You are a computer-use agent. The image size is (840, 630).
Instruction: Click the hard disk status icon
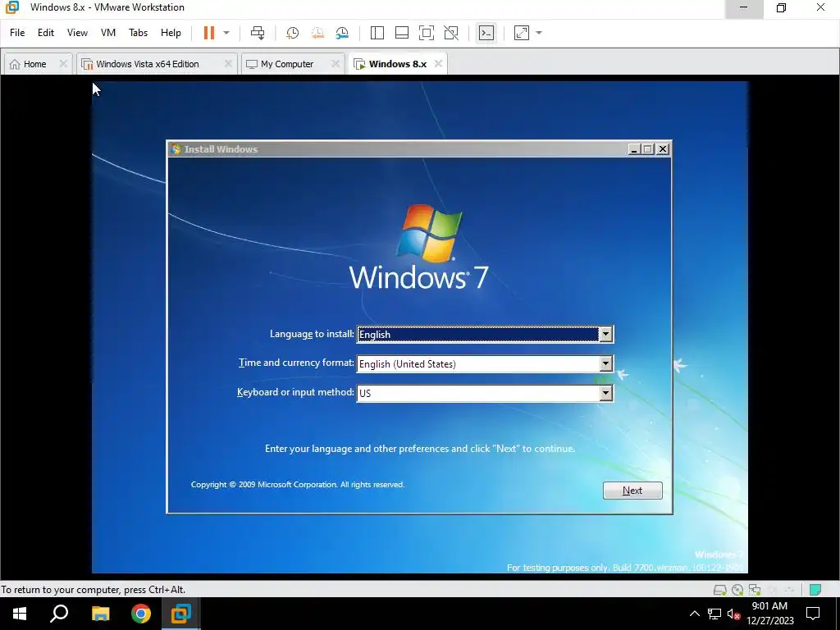(x=720, y=590)
